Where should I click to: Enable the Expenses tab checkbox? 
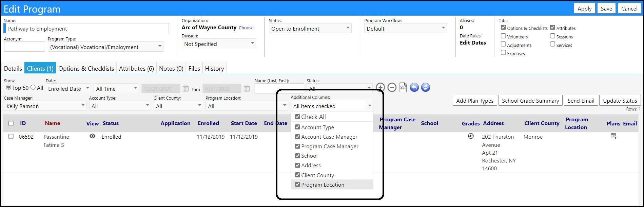point(503,52)
